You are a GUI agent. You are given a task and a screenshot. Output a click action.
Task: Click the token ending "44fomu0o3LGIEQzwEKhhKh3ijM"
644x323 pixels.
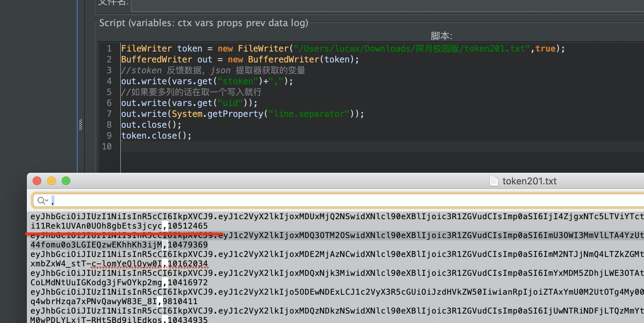point(96,245)
